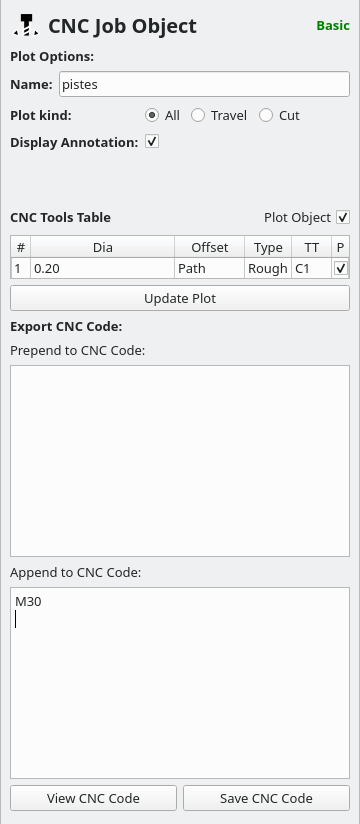
Task: Select the Rough type cell
Action: pos(268,268)
